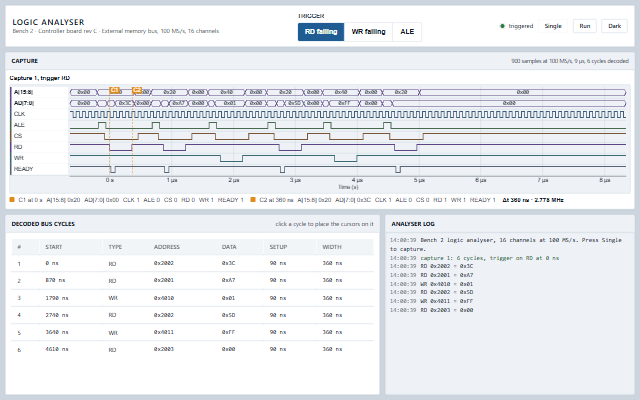Click the 'Δt 360 ns · 2.778 MHz' readout

[533, 200]
